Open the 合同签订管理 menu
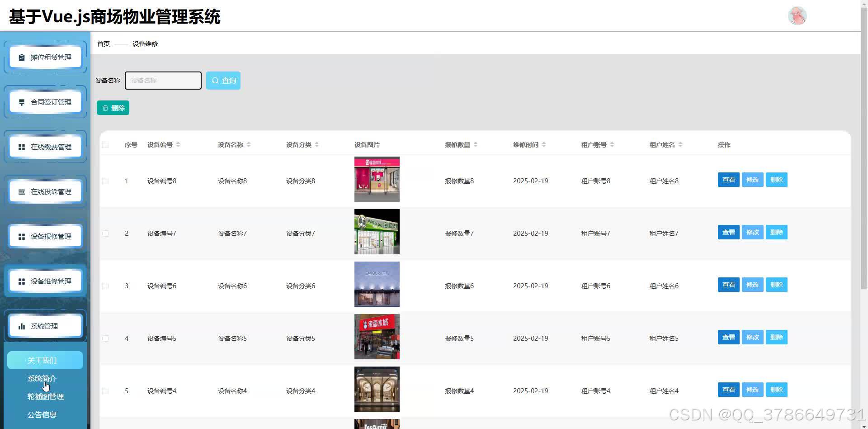The width and height of the screenshot is (868, 429). (x=45, y=102)
